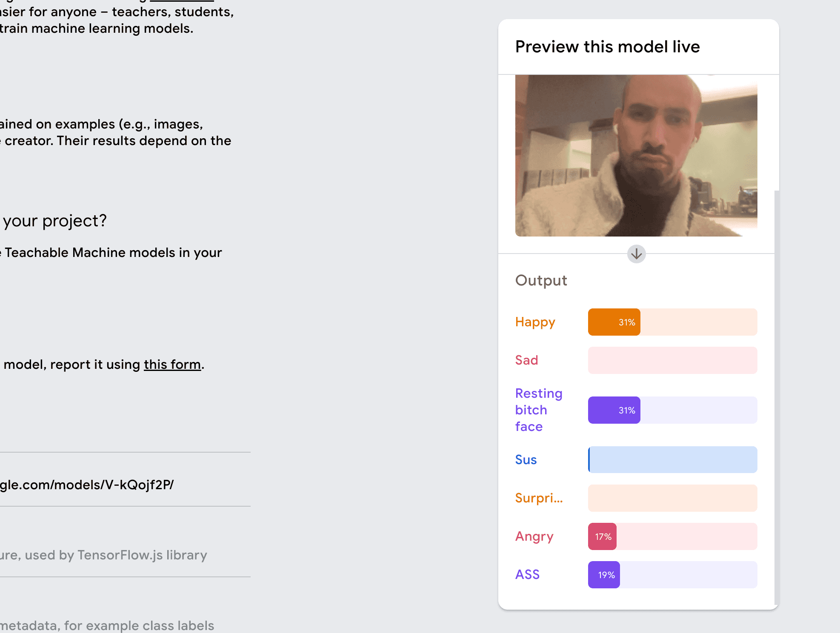Select the Happy class label
Viewport: 840px width, 633px height.
[x=535, y=322]
